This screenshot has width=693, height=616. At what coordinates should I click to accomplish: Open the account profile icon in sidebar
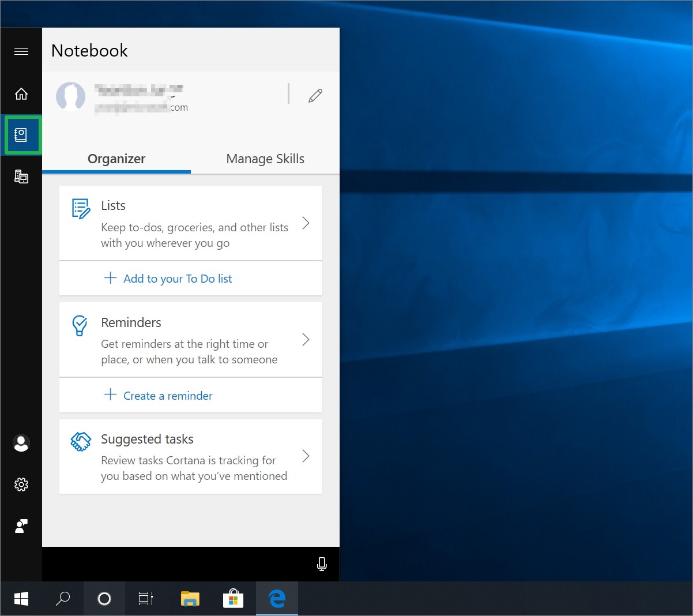(x=21, y=443)
